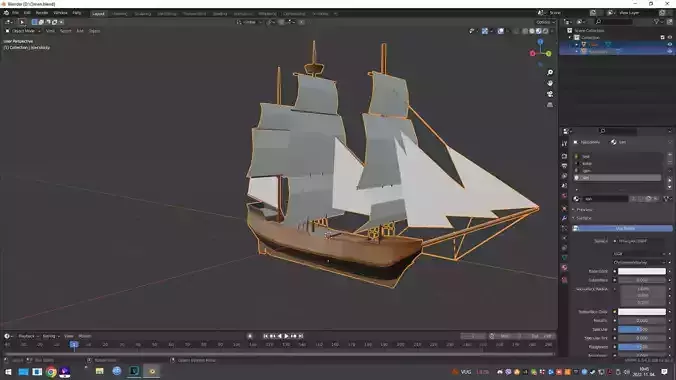Collapse the Surface panel
The width and height of the screenshot is (676, 380).
(583, 218)
